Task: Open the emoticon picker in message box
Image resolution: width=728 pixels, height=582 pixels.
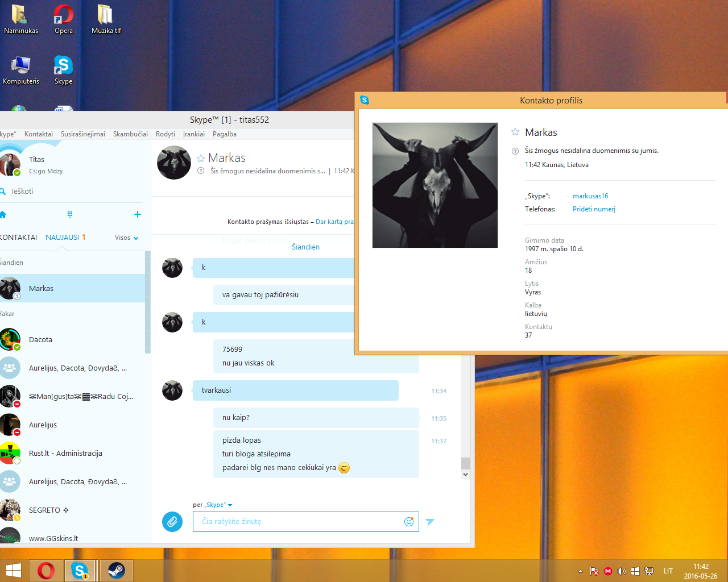Action: (x=408, y=521)
